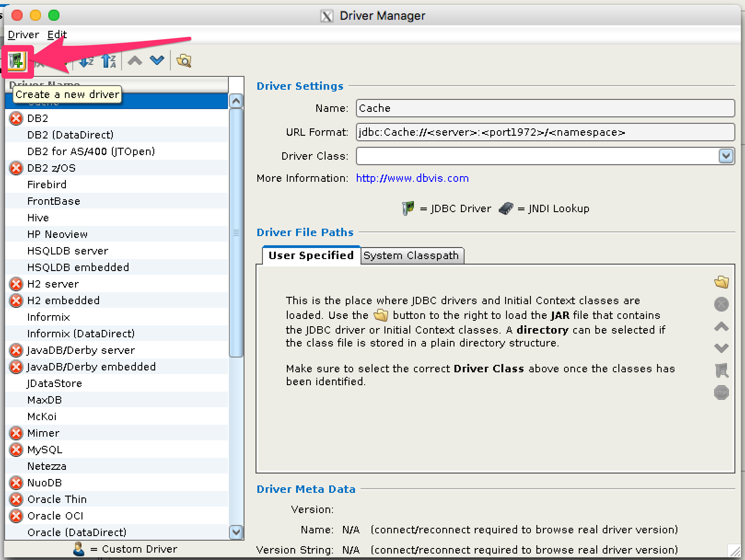This screenshot has width=745, height=560.
Task: Click the toolbar folder search icon
Action: pyautogui.click(x=184, y=61)
